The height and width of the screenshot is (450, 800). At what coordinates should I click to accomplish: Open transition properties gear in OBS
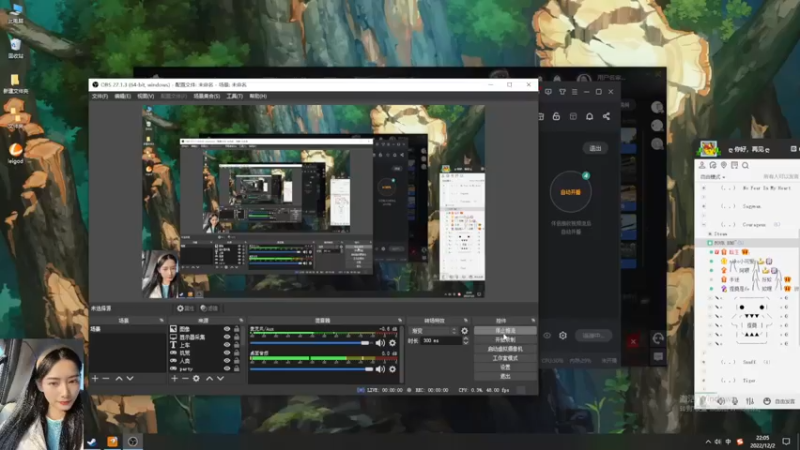coord(464,331)
